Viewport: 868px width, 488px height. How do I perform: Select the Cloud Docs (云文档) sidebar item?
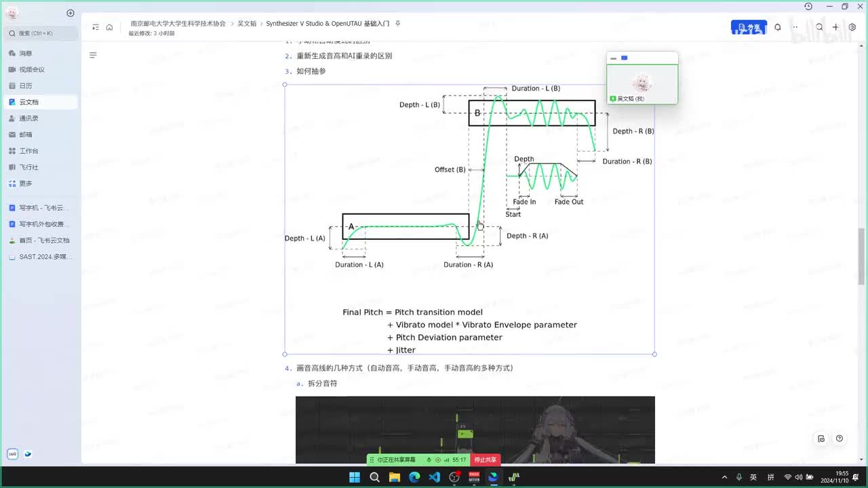(x=39, y=102)
